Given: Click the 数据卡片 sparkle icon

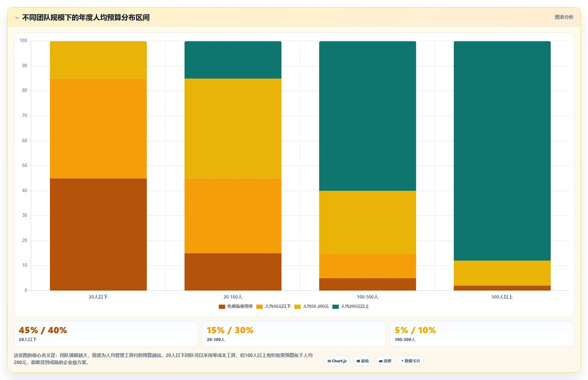Looking at the screenshot, I should pos(402,361).
